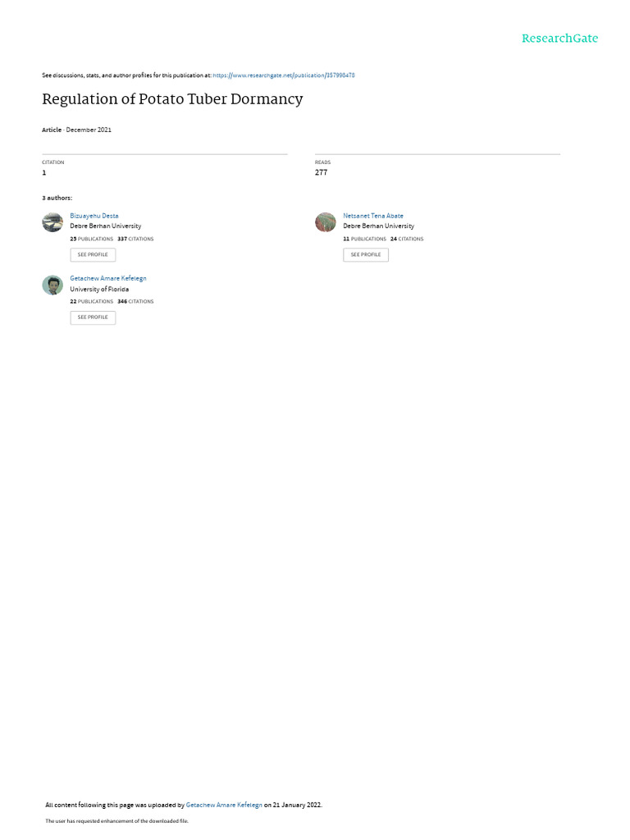This screenshot has height=840, width=630.
Task: Click the citation count of 1
Action: pyautogui.click(x=44, y=172)
